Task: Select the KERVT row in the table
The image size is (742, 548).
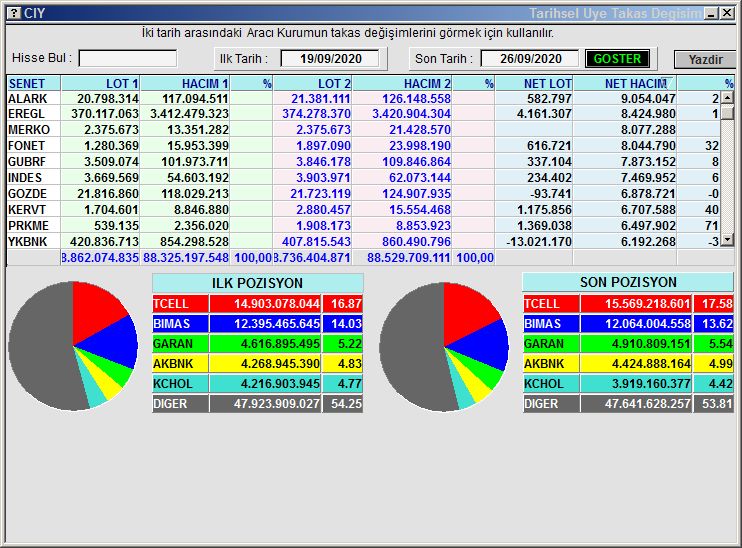Action: (363, 210)
